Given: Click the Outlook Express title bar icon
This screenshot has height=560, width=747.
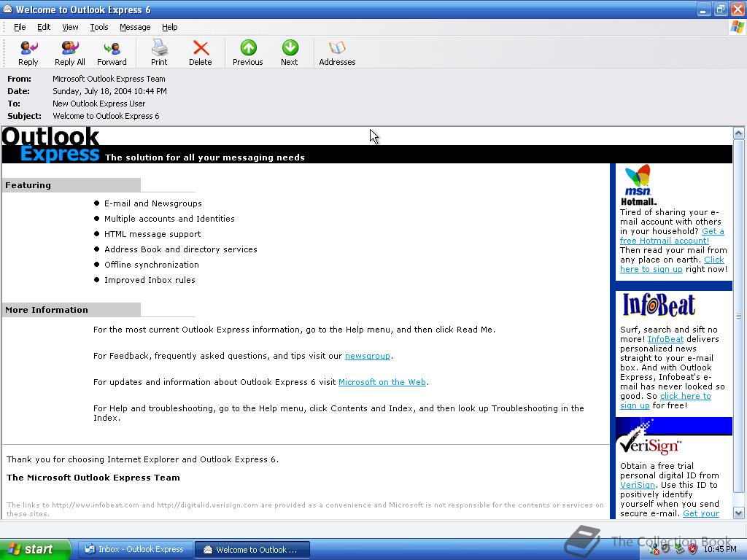Looking at the screenshot, I should [x=7, y=9].
